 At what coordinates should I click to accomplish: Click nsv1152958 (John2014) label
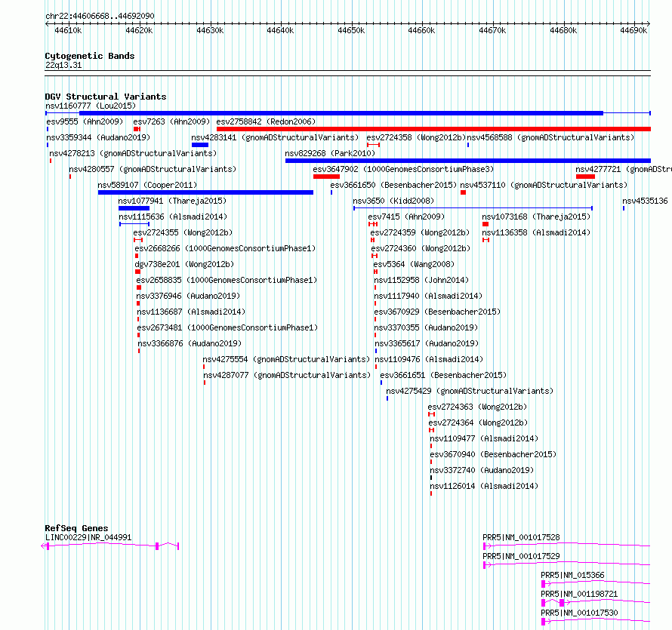pyautogui.click(x=421, y=280)
